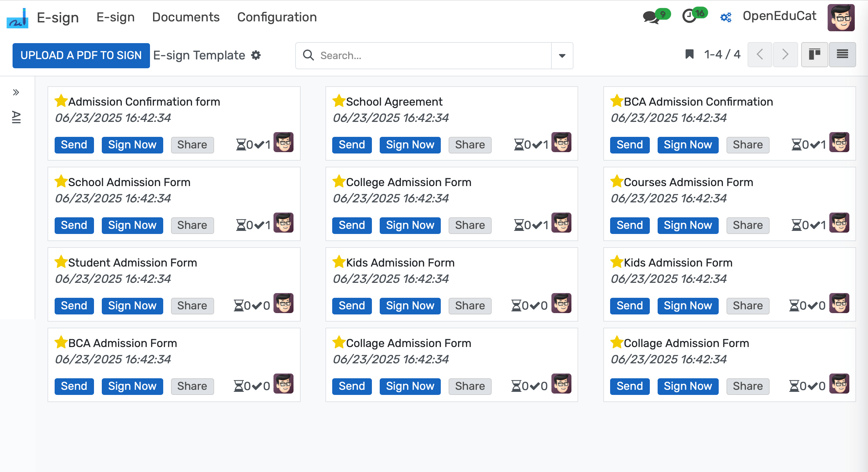Switch to the kanban view
The width and height of the screenshot is (868, 472).
815,54
